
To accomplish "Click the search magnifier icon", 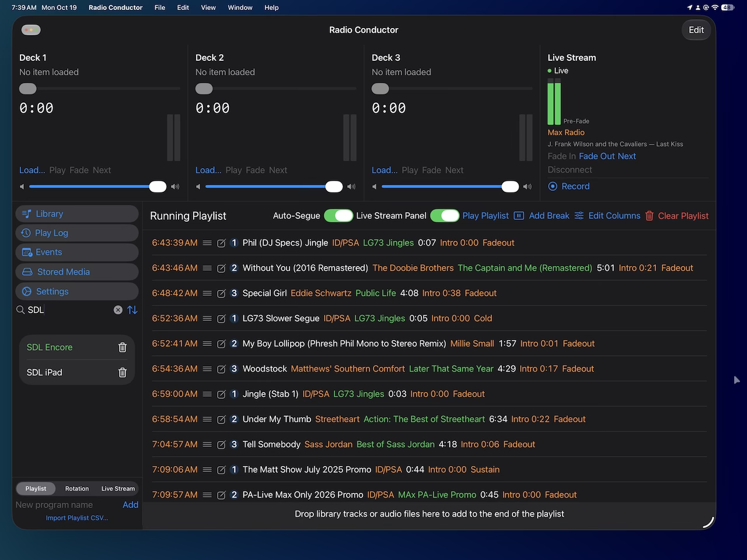I will point(20,310).
